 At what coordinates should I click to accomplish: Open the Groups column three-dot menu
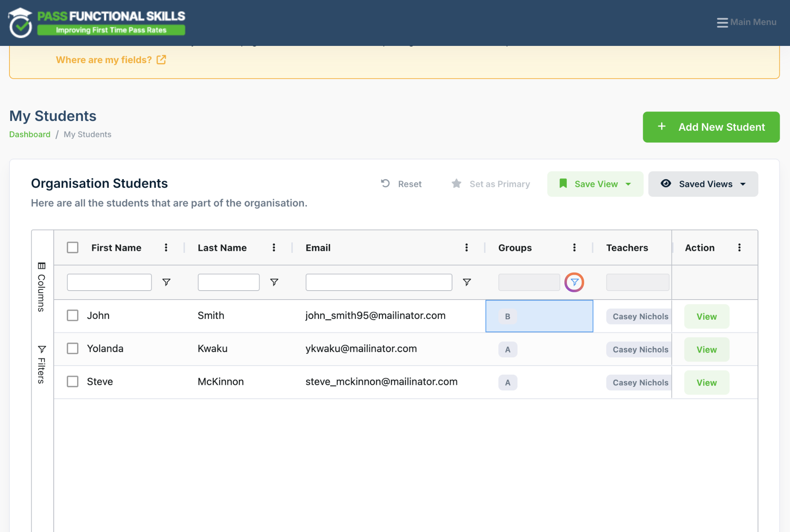coord(574,248)
